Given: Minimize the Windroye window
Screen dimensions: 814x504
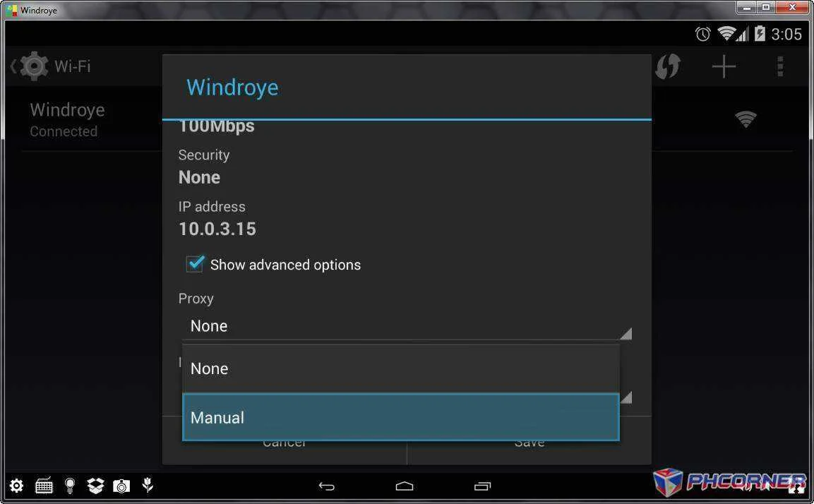Looking at the screenshot, I should (x=746, y=7).
